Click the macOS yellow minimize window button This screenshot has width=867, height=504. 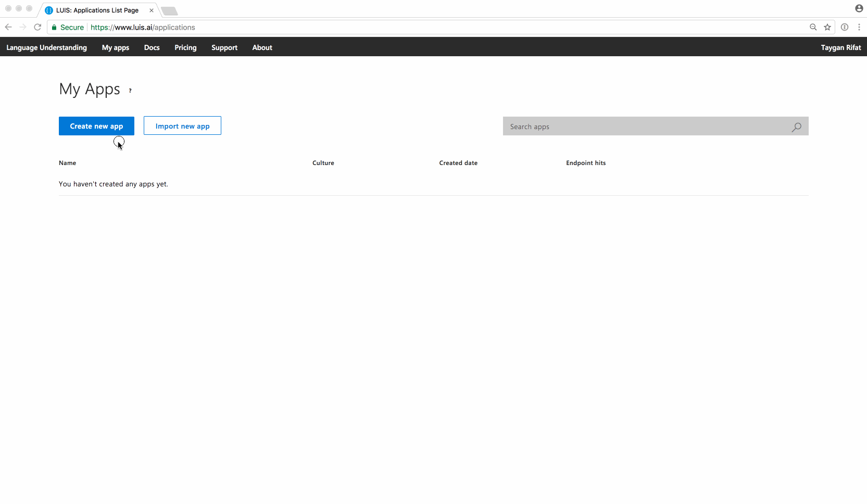pos(19,8)
